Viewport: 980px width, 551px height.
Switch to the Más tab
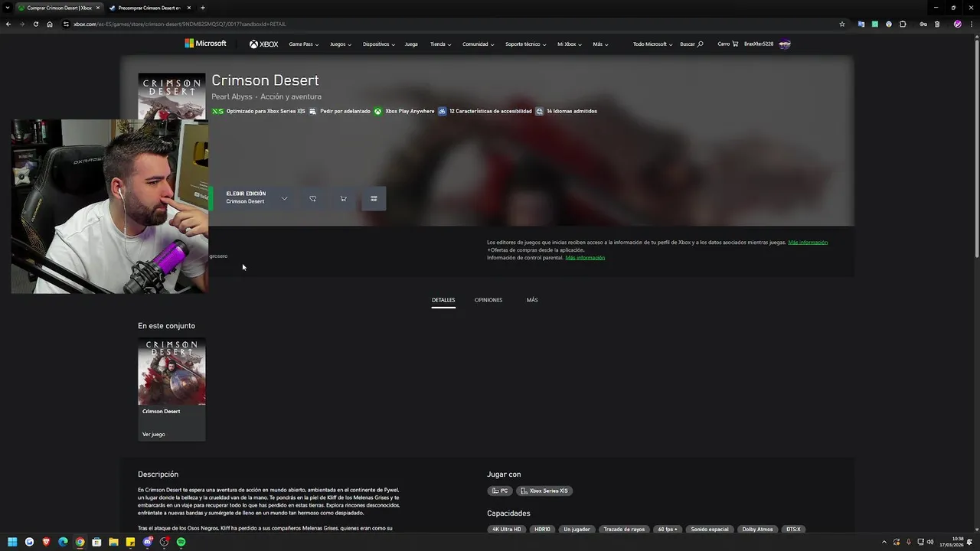[x=532, y=300]
